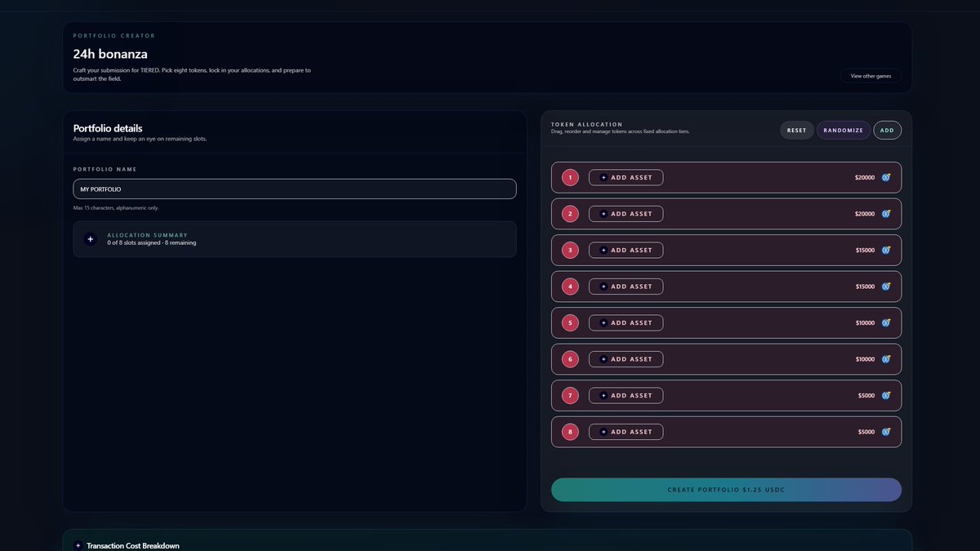Select the red number 6 slot badge
Viewport: 980px width, 551px height.
571,359
